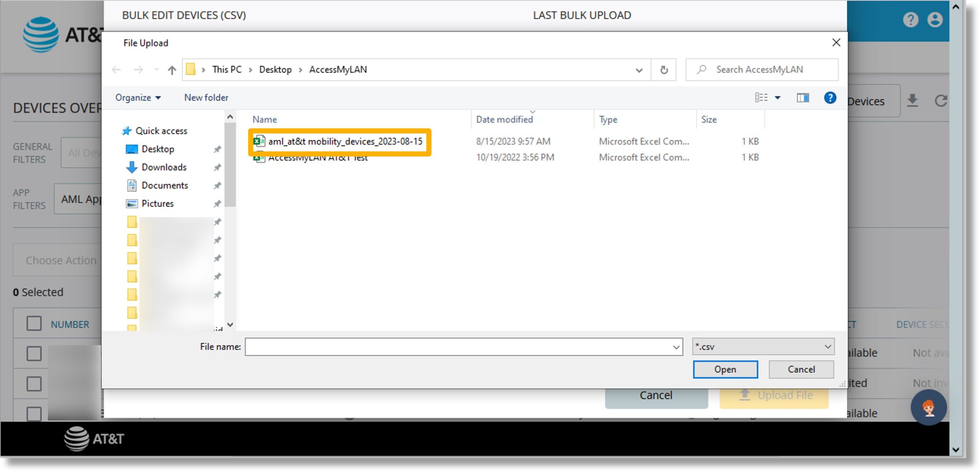This screenshot has height=472, width=980.
Task: Navigate up one folder level
Action: (x=172, y=70)
